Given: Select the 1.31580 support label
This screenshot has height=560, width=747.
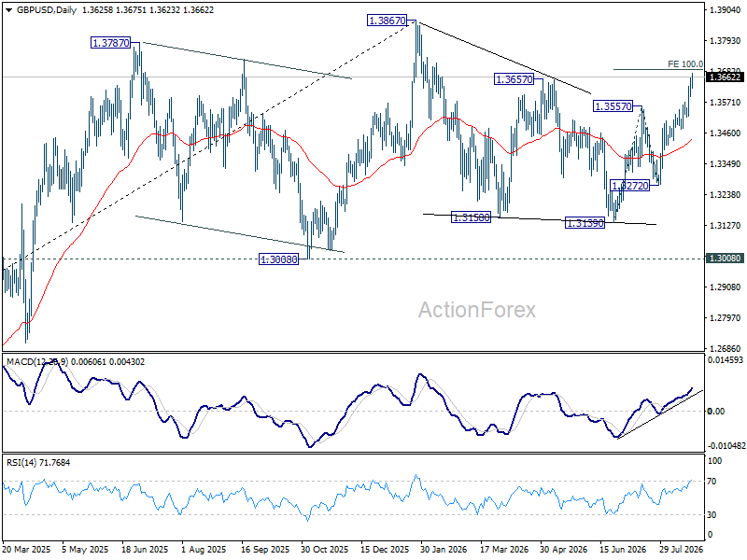Looking at the screenshot, I should tap(471, 217).
